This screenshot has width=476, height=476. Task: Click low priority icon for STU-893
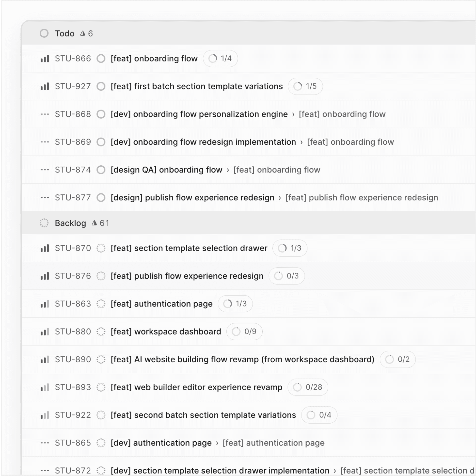point(45,387)
